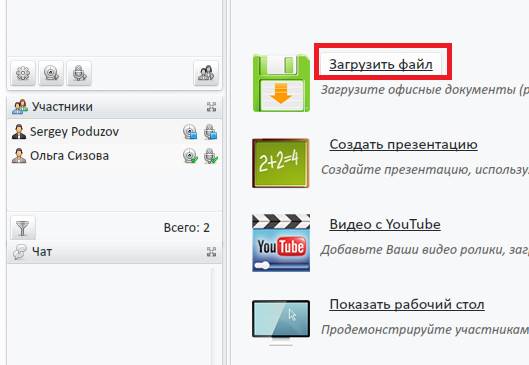Viewport: 529px width, 365px height.
Task: Open the Видео с YouTube link
Action: click(385, 224)
